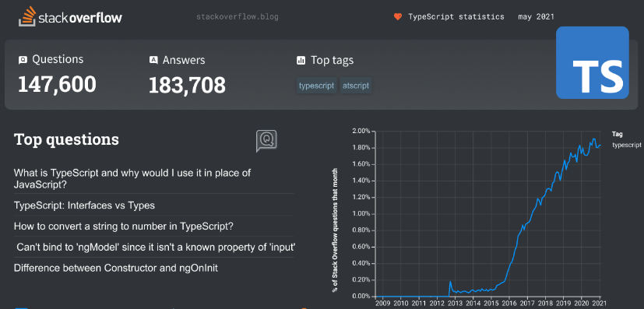Click the 2009 x-axis label

tap(382, 304)
